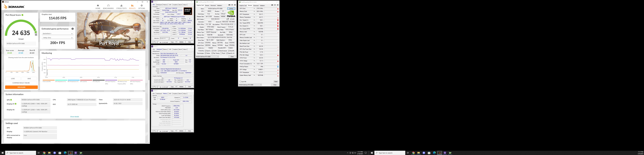Enable Log to file in GPU-Z Sensors
Image resolution: width=644 pixels, height=155 pixels.
click(x=240, y=81)
